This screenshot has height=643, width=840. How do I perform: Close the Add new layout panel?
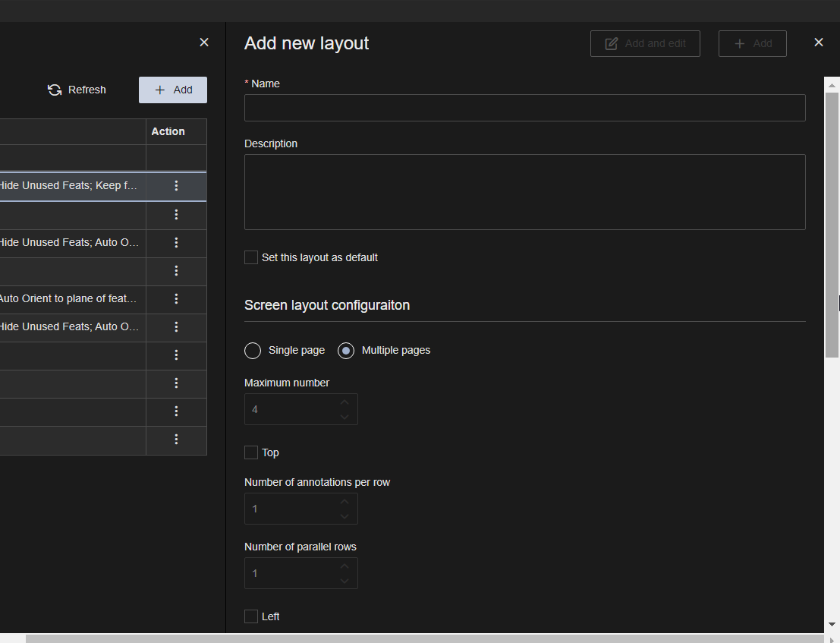(x=818, y=43)
